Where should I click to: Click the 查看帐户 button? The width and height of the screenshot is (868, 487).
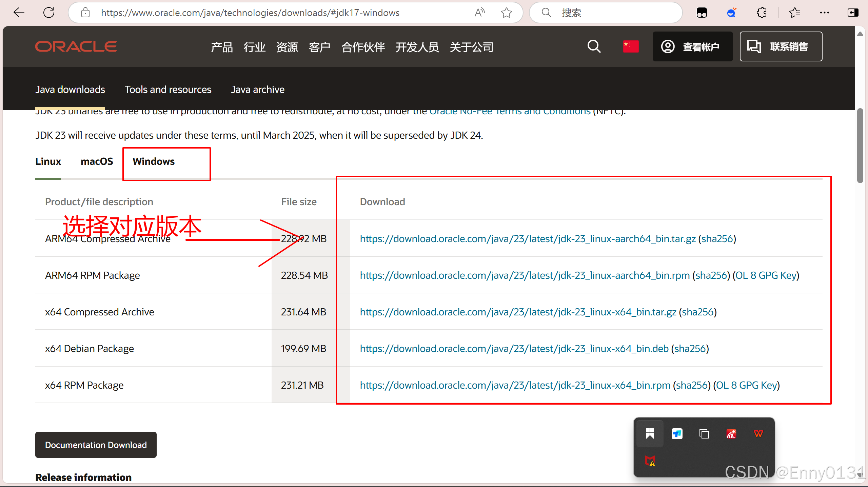coord(692,46)
